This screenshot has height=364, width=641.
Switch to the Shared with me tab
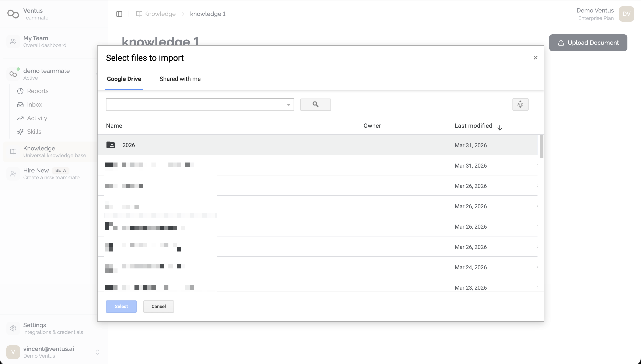180,79
